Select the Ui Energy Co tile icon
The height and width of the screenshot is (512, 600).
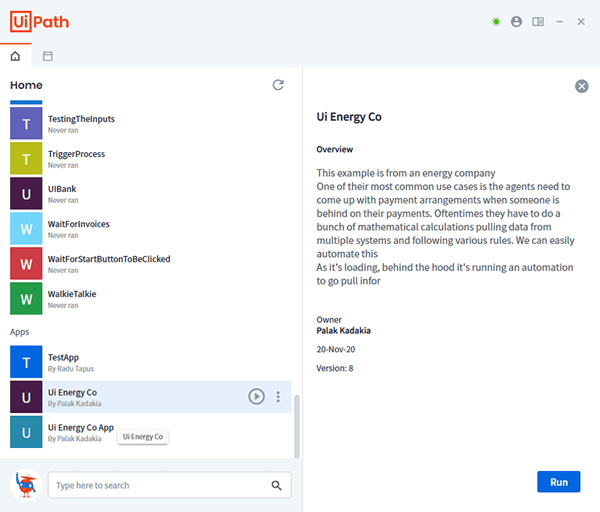pos(26,397)
